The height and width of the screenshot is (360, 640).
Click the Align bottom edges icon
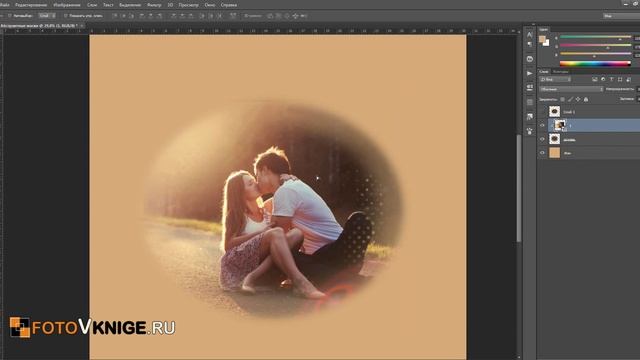click(x=131, y=16)
